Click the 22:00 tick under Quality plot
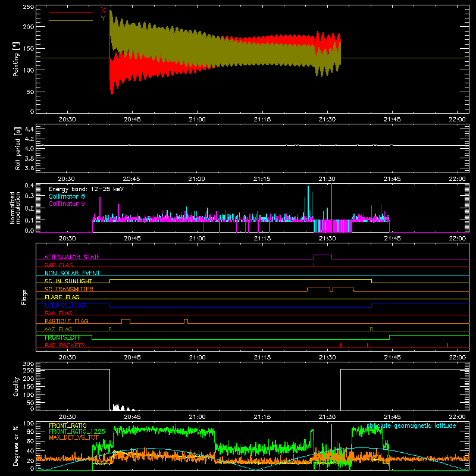 (457, 417)
